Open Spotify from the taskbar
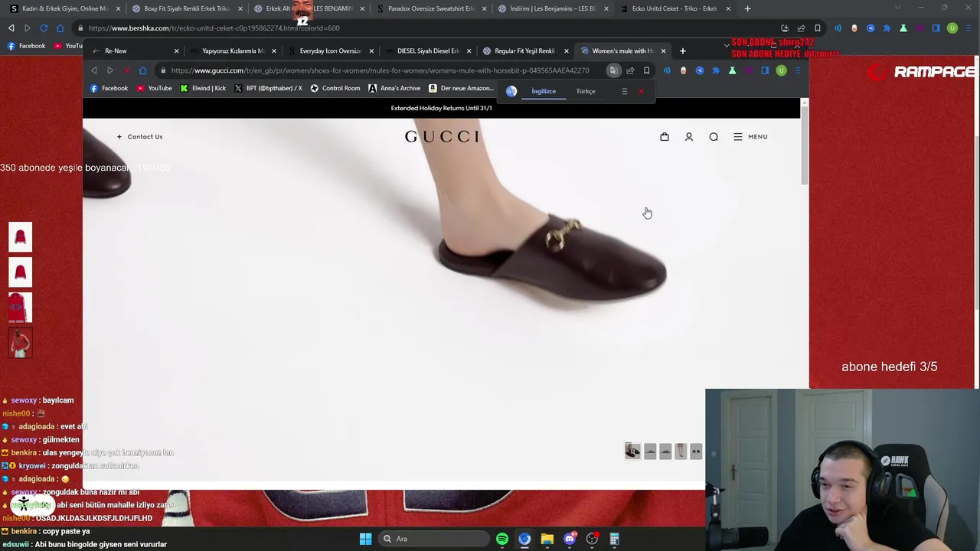The height and width of the screenshot is (551, 980). (502, 539)
